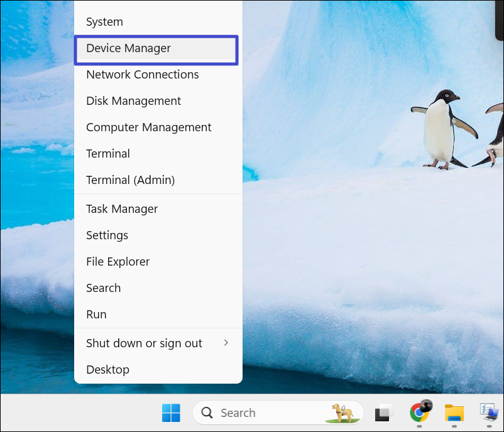Launch Terminal (Admin)
The width and height of the screenshot is (504, 432).
131,180
